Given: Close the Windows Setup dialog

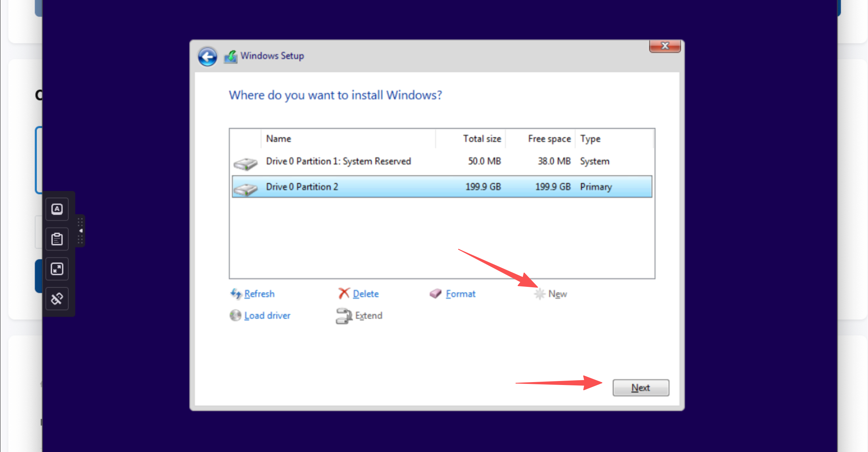Looking at the screenshot, I should point(665,46).
